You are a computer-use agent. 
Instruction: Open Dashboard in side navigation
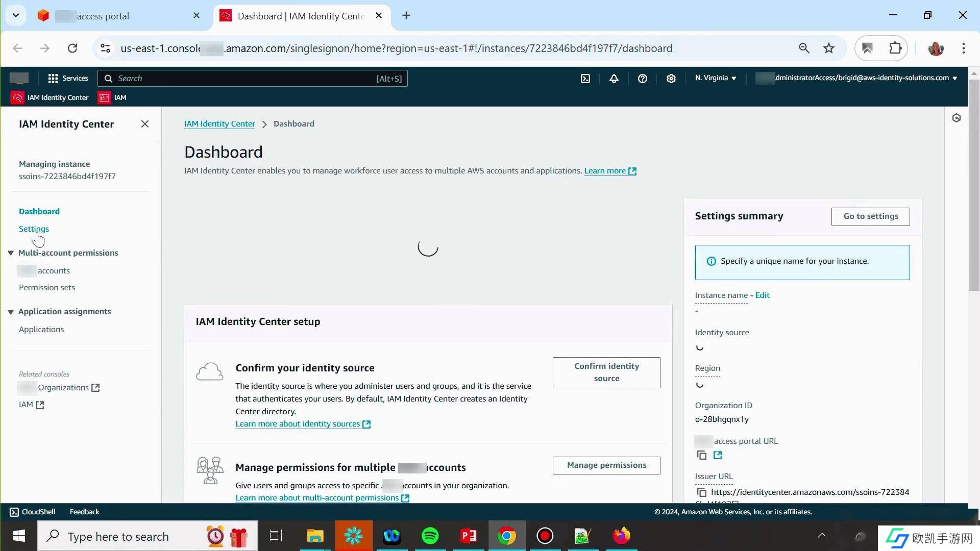pyautogui.click(x=39, y=211)
